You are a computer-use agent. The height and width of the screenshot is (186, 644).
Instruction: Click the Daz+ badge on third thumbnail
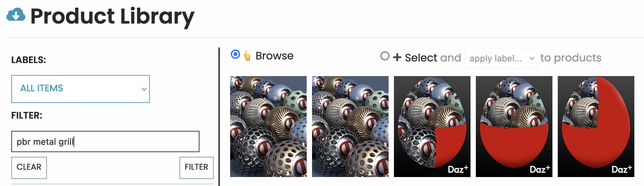tap(458, 169)
